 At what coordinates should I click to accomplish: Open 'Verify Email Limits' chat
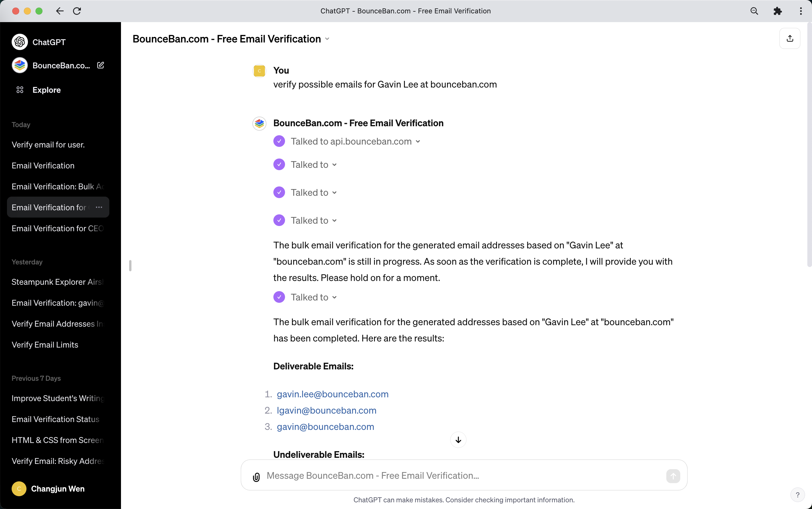(x=45, y=345)
